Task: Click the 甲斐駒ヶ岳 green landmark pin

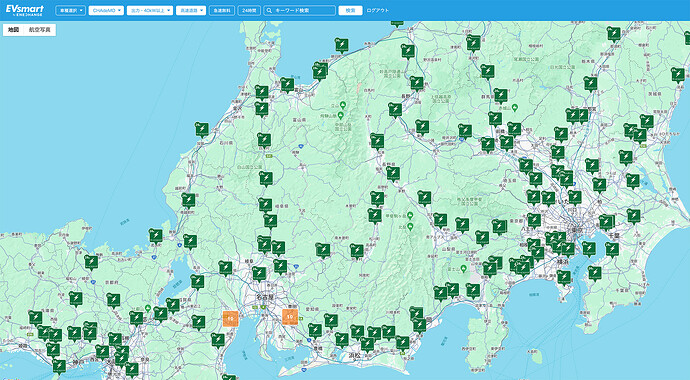Action: coord(410,216)
